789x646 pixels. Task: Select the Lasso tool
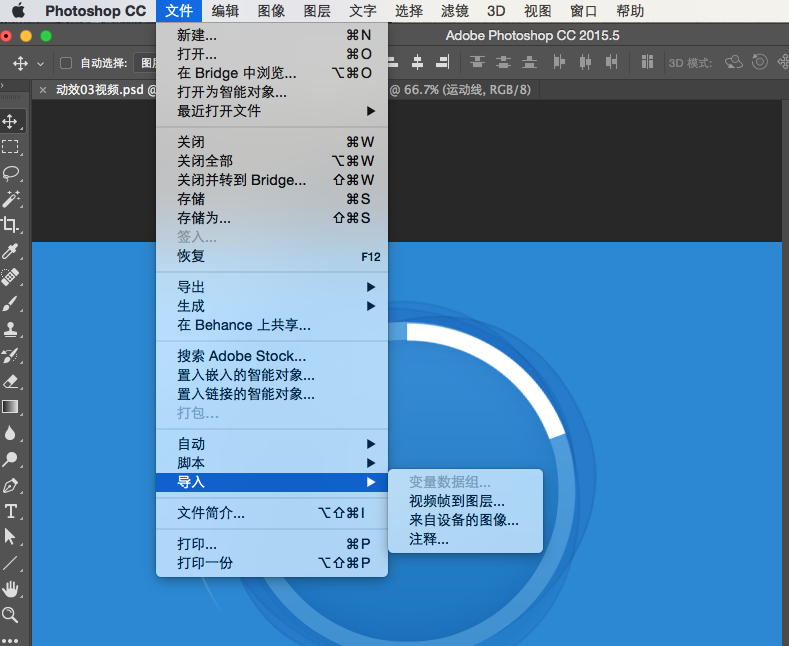[x=11, y=173]
